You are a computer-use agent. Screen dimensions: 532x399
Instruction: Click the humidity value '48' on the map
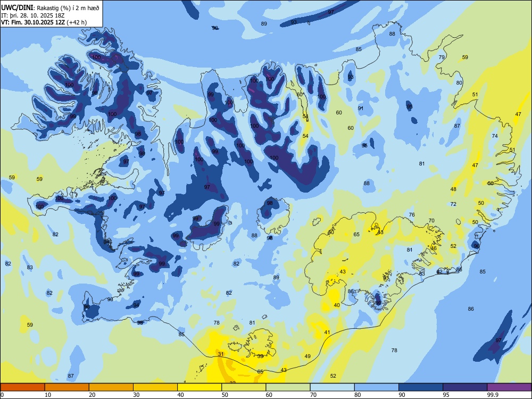point(453,189)
